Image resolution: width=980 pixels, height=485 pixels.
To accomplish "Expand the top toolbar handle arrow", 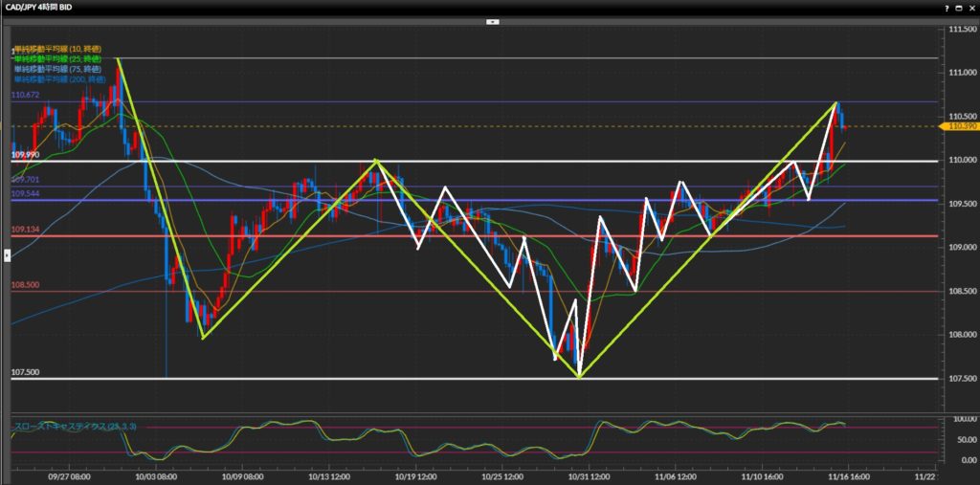I will (x=492, y=20).
